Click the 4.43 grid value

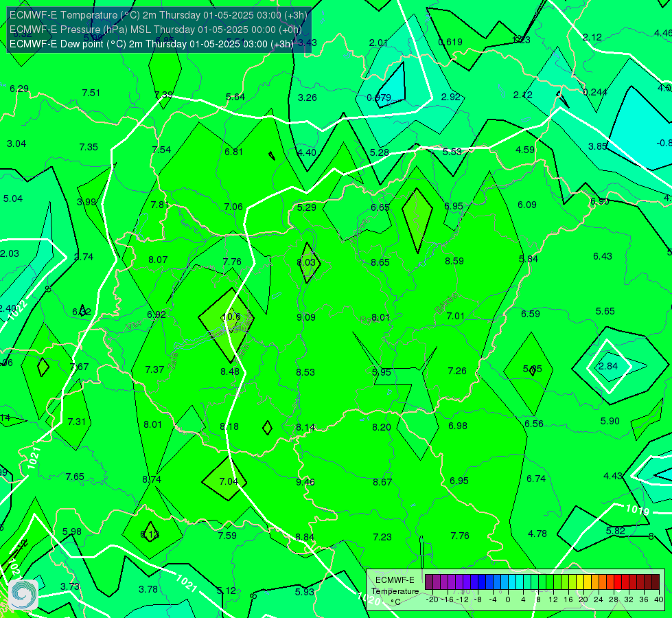click(x=612, y=476)
